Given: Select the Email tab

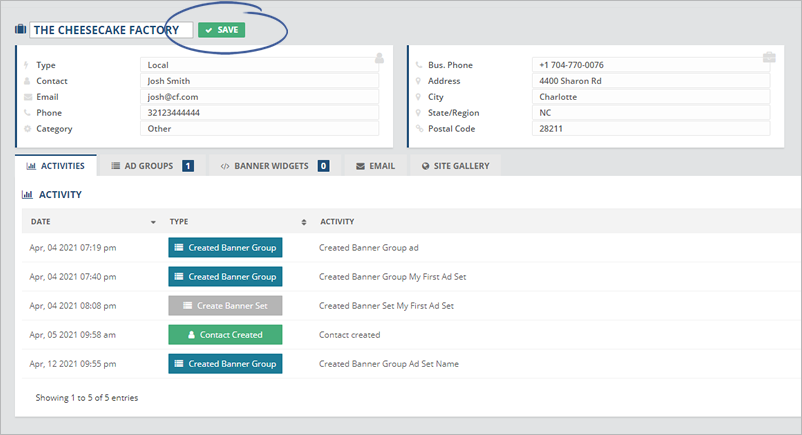Looking at the screenshot, I should (x=375, y=166).
